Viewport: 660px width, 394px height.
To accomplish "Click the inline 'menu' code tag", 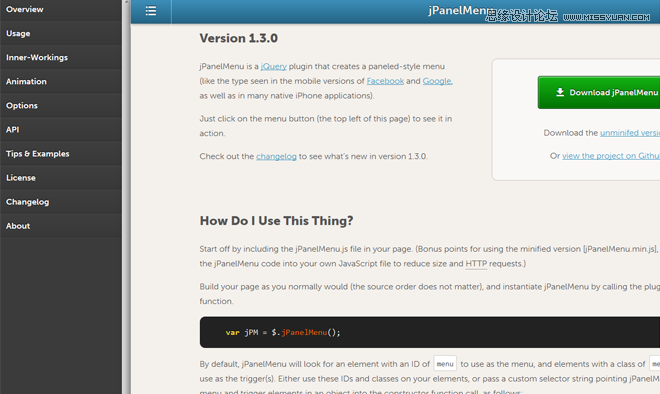I will point(445,364).
